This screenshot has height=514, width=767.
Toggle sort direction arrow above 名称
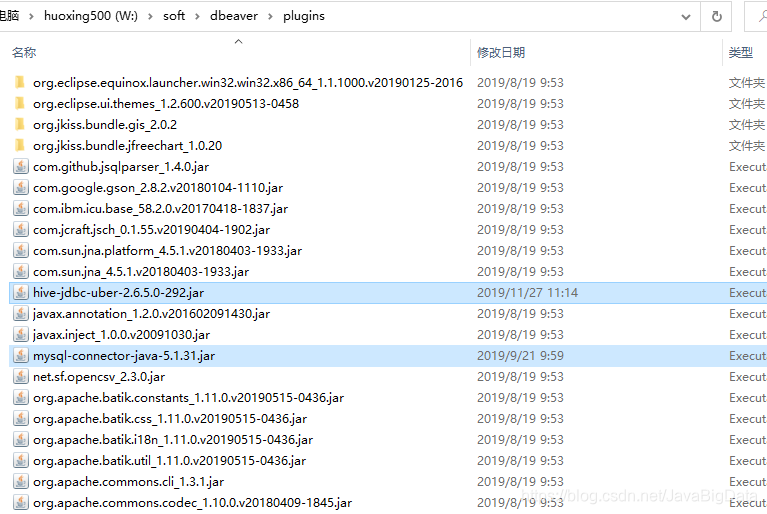tap(239, 42)
